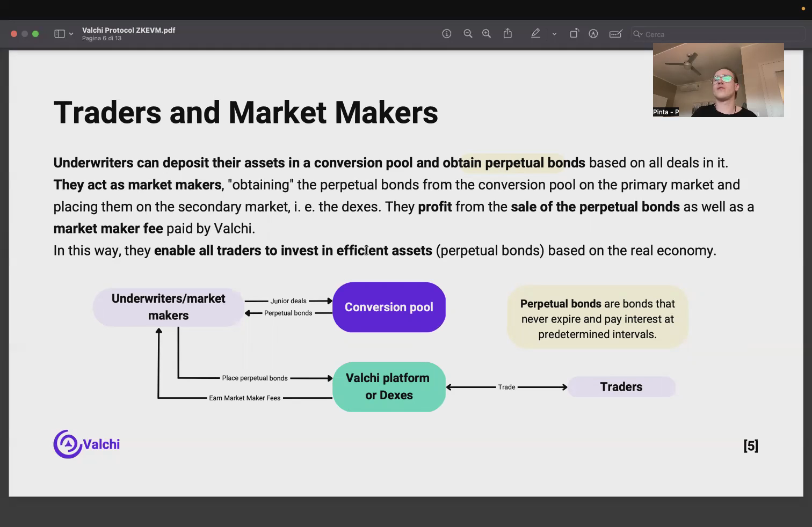
Task: Rotate the page with the rotate icon
Action: tap(574, 33)
